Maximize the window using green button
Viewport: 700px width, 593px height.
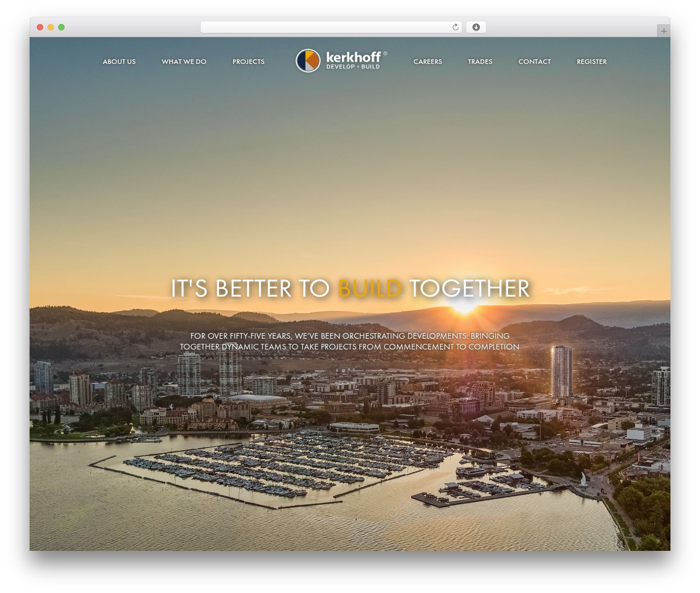(x=61, y=27)
